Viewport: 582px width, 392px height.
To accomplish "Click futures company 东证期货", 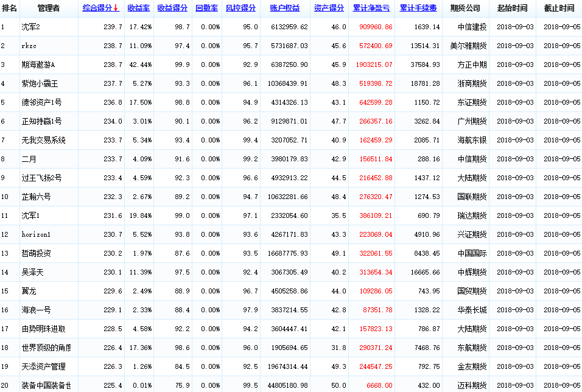I will tap(472, 102).
